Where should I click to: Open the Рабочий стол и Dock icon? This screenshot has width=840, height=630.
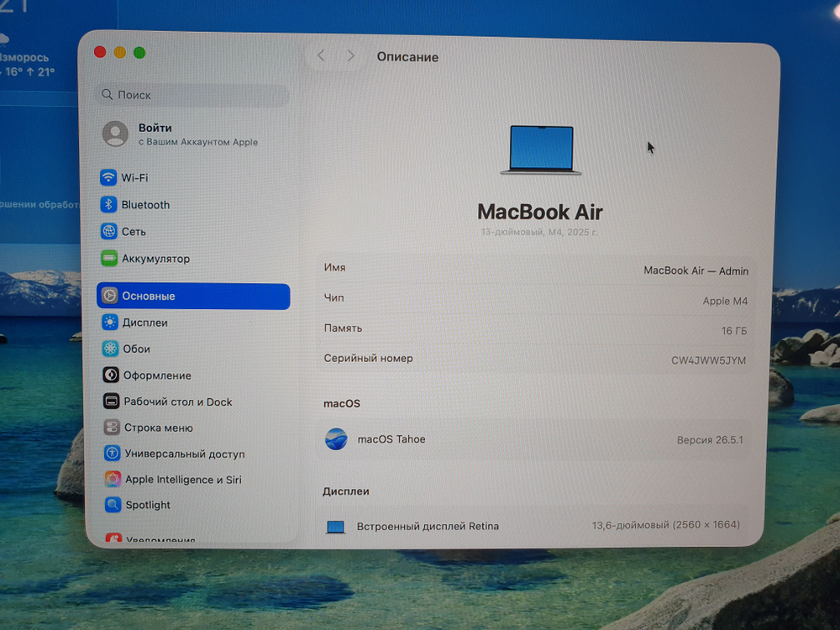112,401
